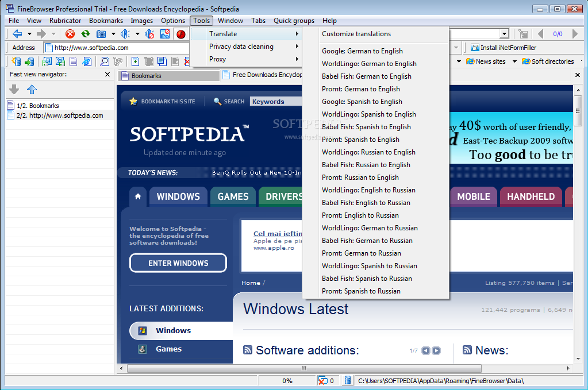Click the lined document page icon
Screen dimensions: 588x390
coord(74,61)
